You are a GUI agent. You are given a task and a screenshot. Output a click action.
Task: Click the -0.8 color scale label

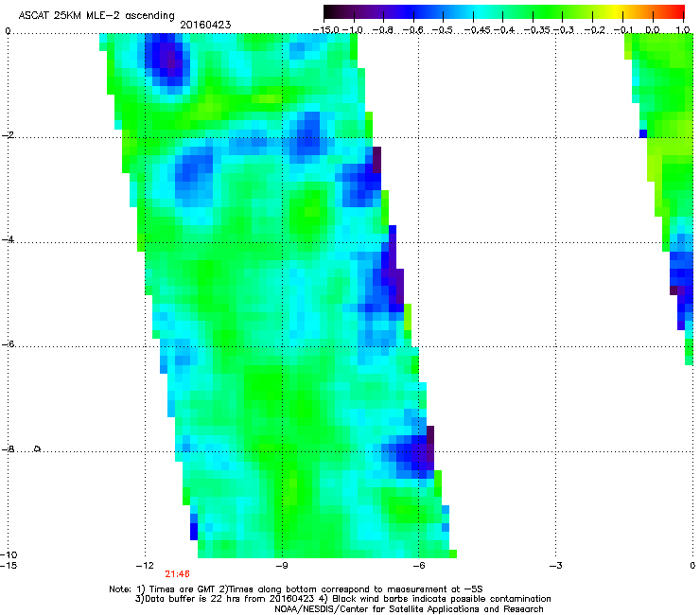click(x=383, y=30)
